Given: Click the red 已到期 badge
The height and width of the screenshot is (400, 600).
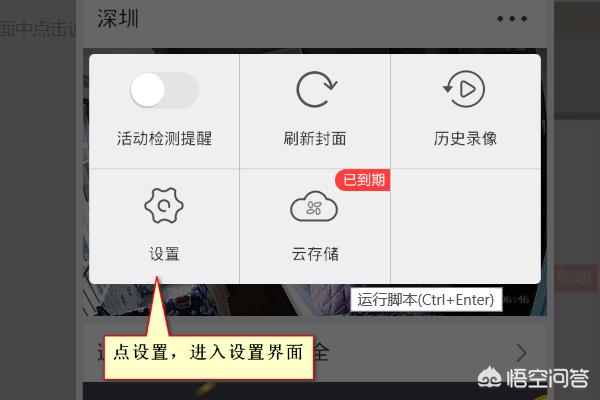Looking at the screenshot, I should pos(363,180).
